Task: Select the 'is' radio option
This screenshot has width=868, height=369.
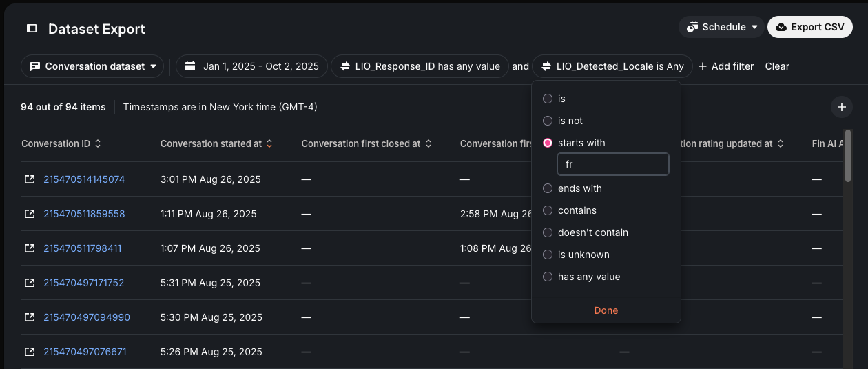Action: coord(548,99)
